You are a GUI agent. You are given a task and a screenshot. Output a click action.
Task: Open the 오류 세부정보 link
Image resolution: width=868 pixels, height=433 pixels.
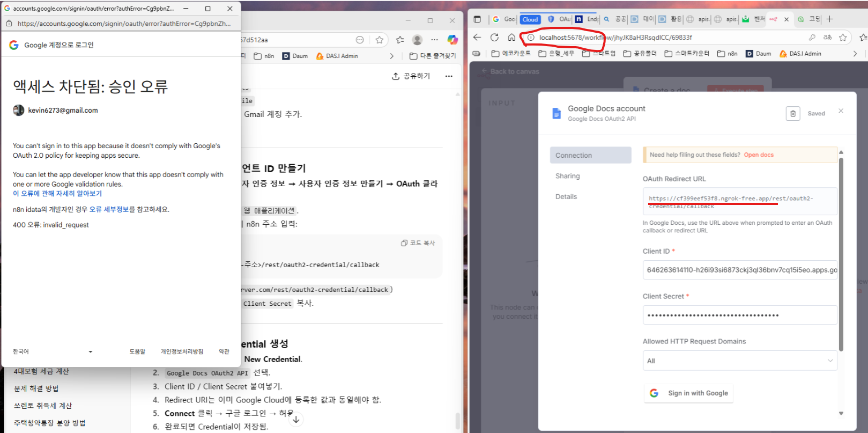tap(109, 210)
